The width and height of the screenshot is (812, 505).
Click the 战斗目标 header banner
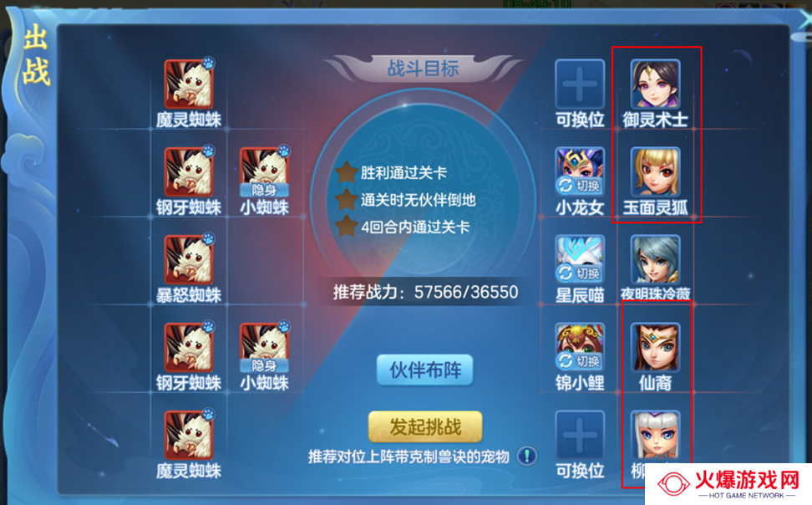pyautogui.click(x=424, y=68)
